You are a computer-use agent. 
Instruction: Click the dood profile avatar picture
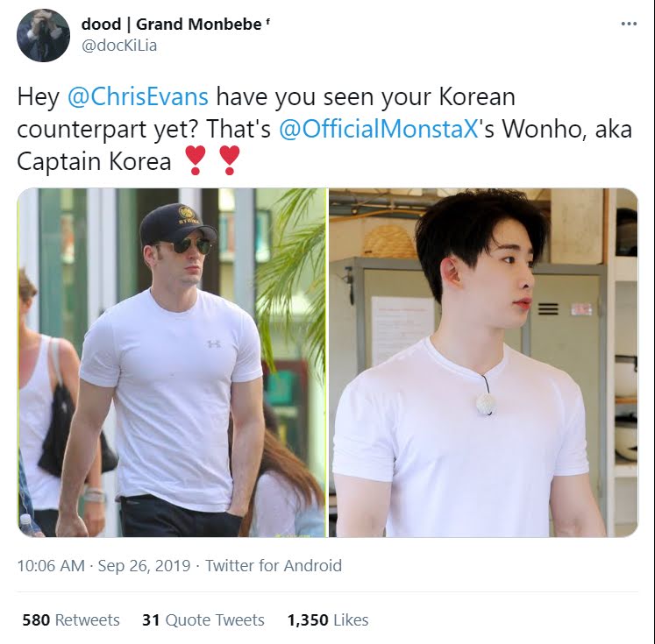(43, 35)
